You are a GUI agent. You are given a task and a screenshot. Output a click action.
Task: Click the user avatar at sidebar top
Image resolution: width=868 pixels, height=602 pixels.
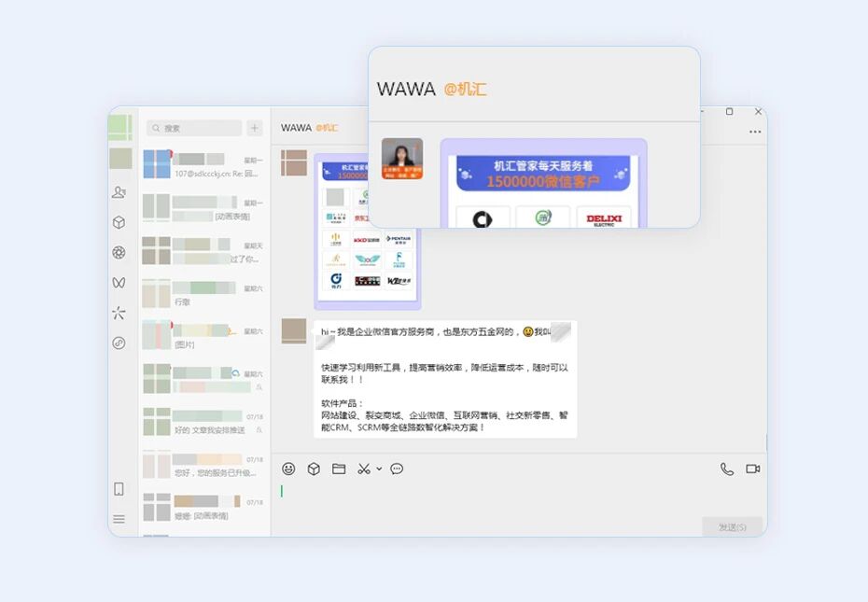tap(120, 127)
